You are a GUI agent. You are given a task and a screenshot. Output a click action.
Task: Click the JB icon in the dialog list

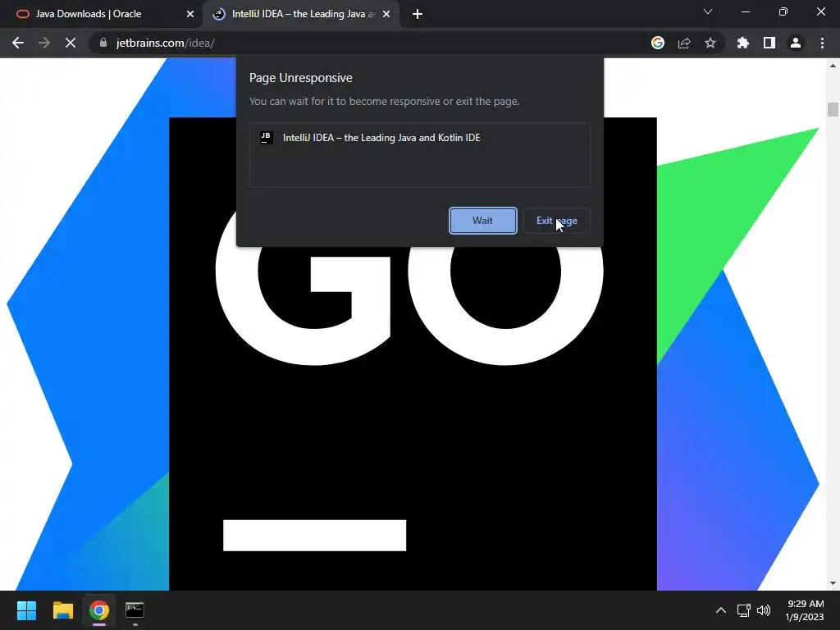[x=267, y=138]
